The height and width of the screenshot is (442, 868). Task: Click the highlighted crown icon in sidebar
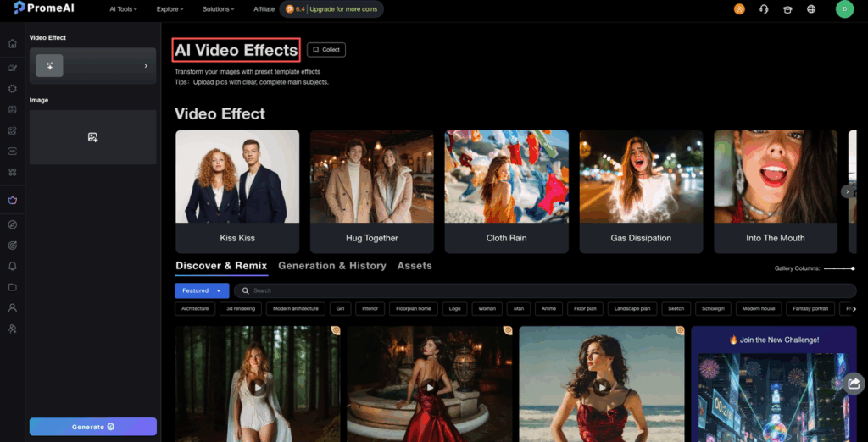[12, 201]
